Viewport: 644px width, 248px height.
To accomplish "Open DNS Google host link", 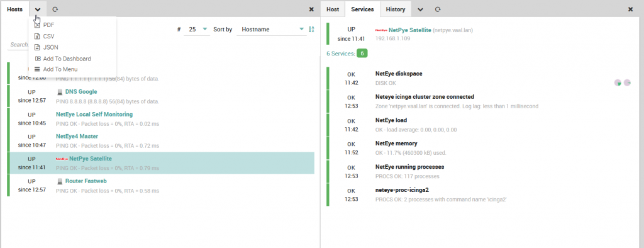I will click(x=81, y=92).
